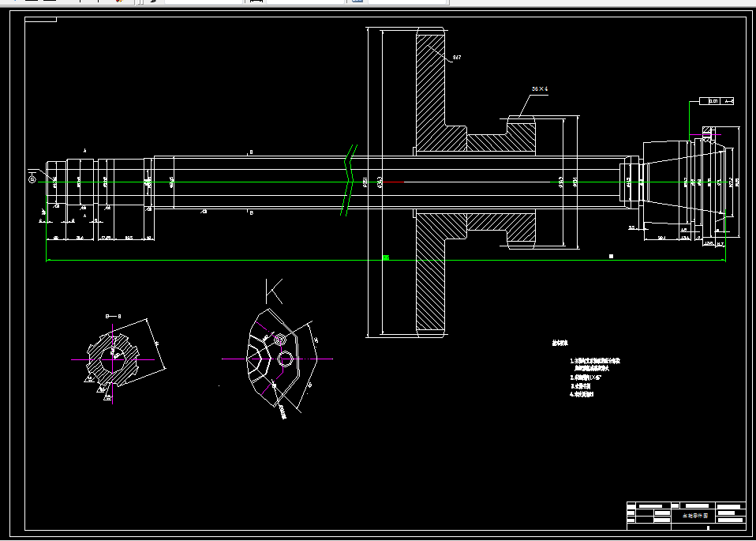Click the green overall length dimension line
This screenshot has height=541, width=756.
pyautogui.click(x=386, y=261)
